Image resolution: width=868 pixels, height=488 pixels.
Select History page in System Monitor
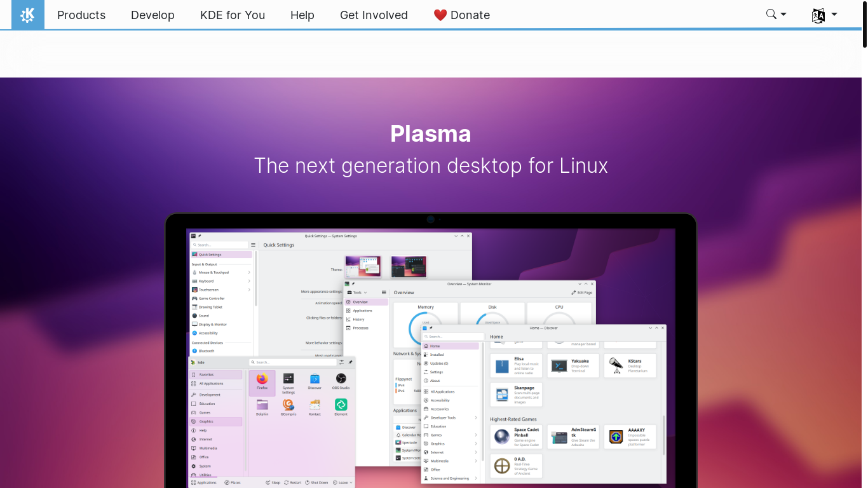[366, 319]
